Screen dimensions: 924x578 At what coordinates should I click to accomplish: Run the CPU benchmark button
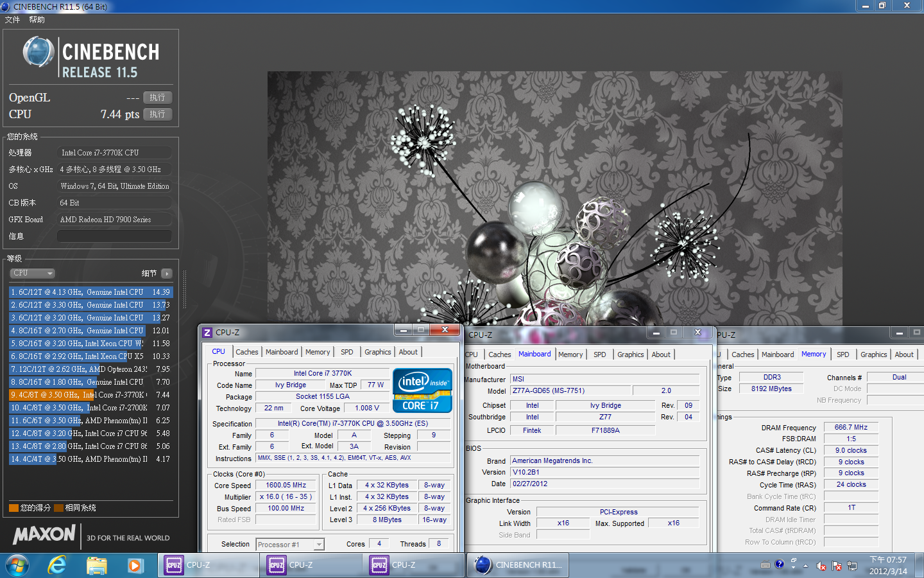157,114
